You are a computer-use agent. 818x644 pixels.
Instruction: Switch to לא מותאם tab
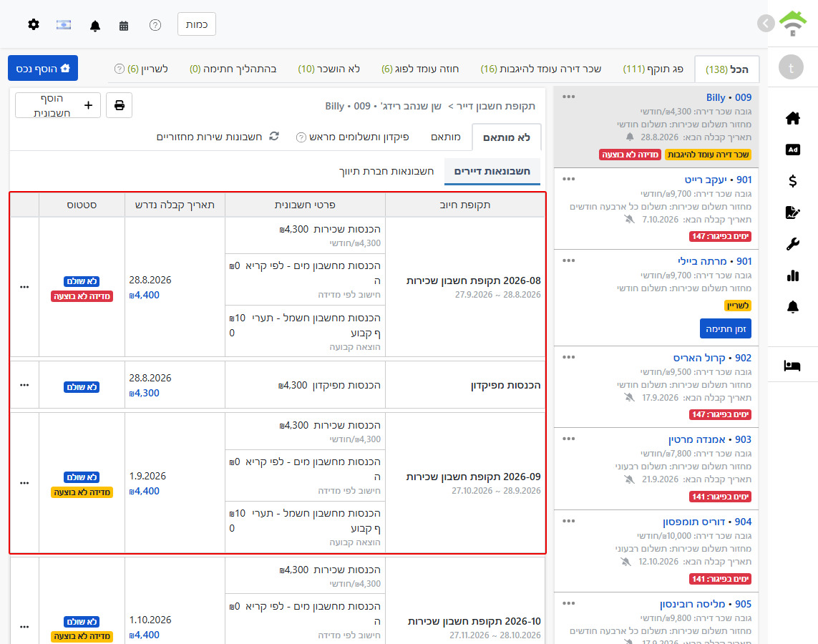point(507,137)
